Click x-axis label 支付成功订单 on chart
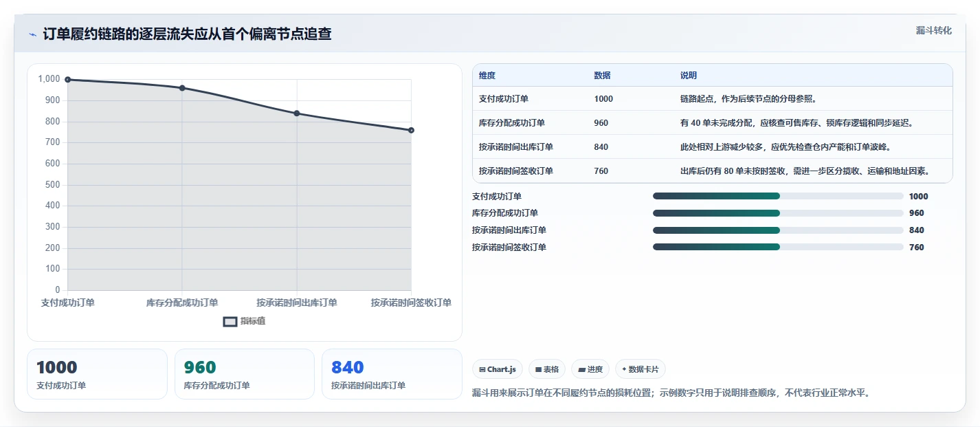 click(67, 303)
